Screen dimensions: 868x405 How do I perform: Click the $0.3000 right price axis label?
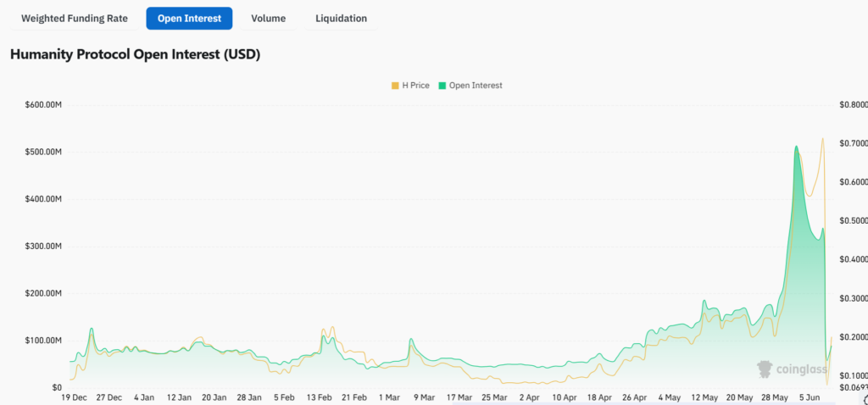click(x=854, y=298)
